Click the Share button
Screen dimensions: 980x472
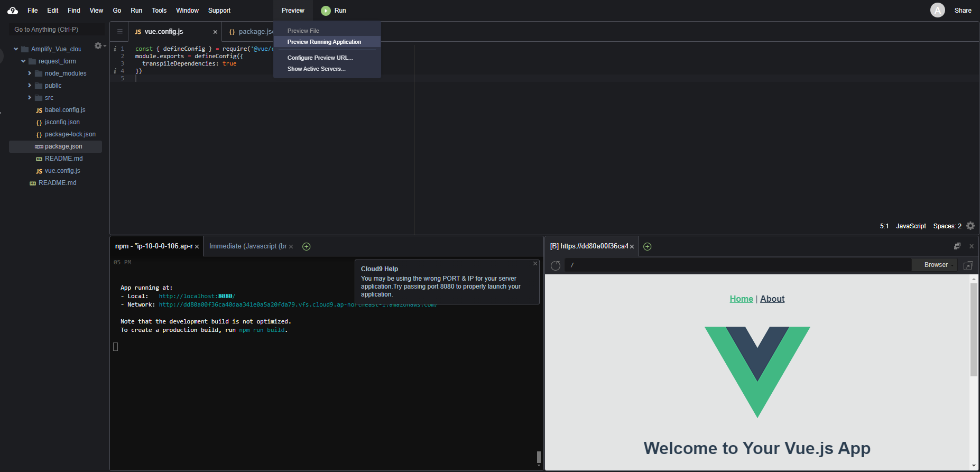(x=963, y=11)
